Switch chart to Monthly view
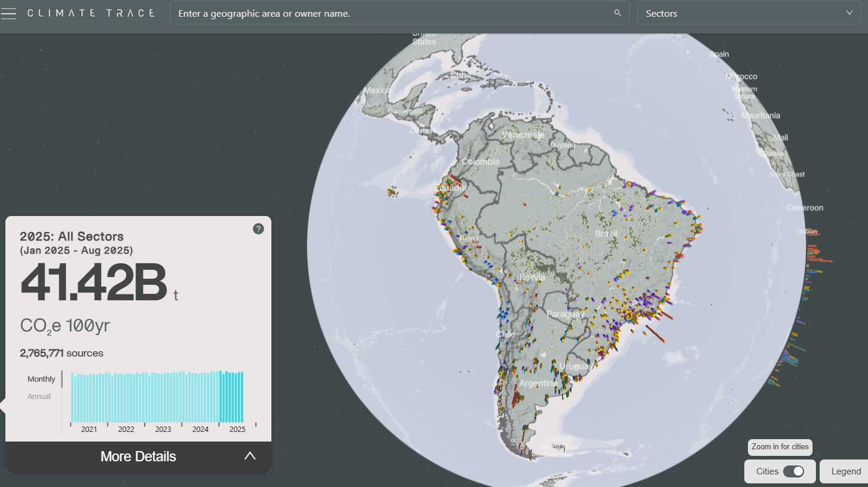The image size is (868, 487). [x=41, y=379]
